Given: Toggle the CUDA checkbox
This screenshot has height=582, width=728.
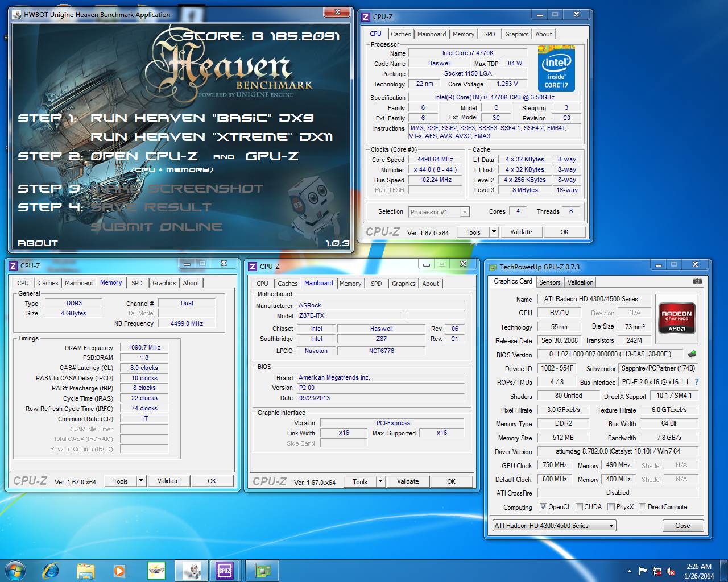Looking at the screenshot, I should point(579,507).
